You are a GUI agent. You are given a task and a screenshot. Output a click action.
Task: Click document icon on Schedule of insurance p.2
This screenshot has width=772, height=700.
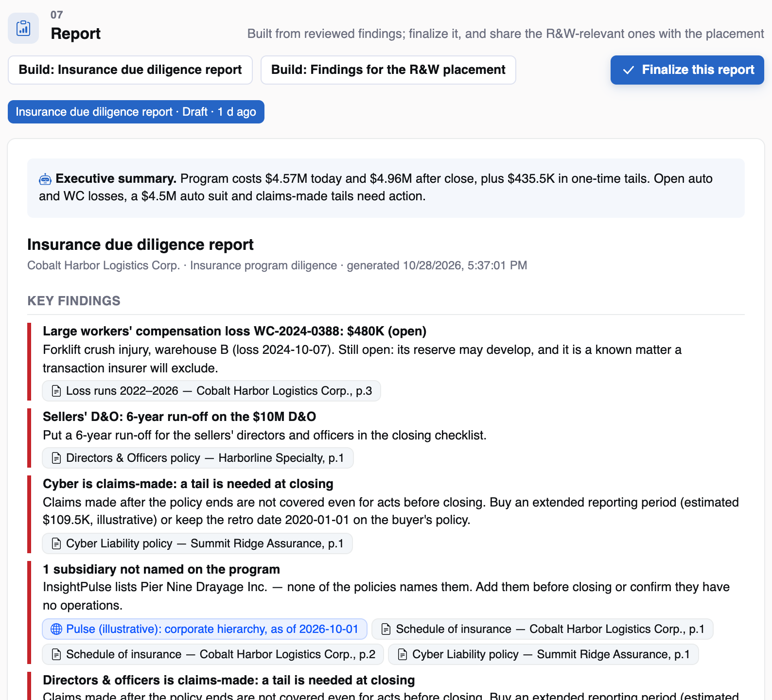[56, 654]
